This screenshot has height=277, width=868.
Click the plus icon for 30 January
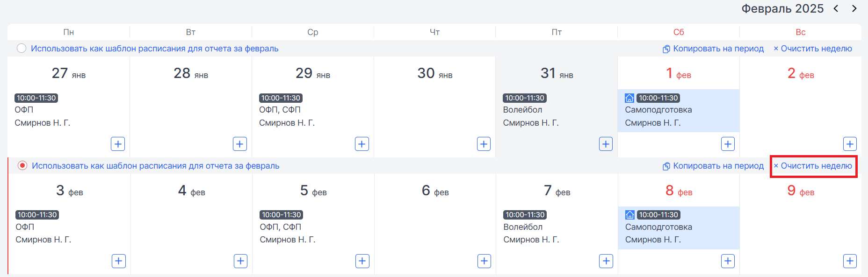(484, 144)
